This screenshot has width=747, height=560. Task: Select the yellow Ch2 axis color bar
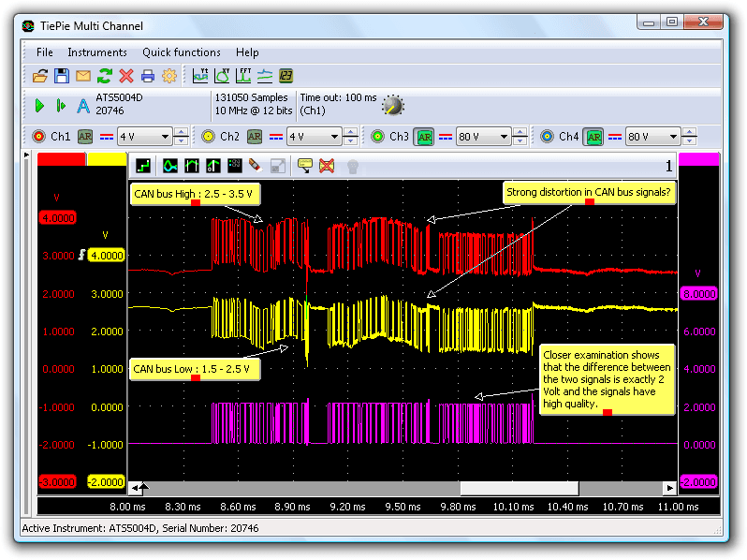coord(108,159)
